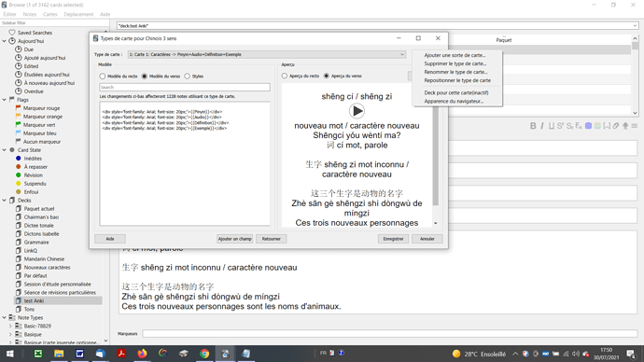This screenshot has height=362, width=644.
Task: Click the template Search input field
Action: pyautogui.click(x=185, y=88)
